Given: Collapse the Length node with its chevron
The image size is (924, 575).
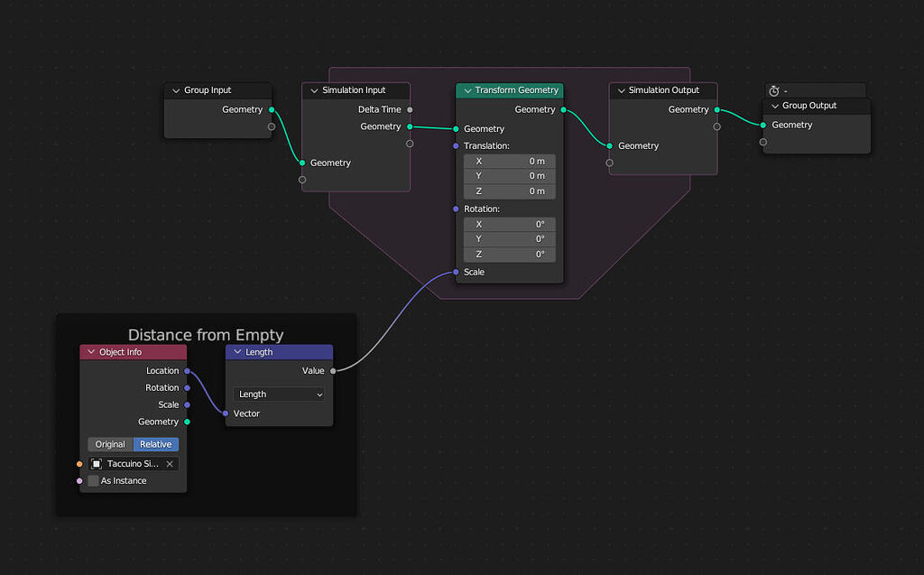Looking at the screenshot, I should click(x=237, y=352).
